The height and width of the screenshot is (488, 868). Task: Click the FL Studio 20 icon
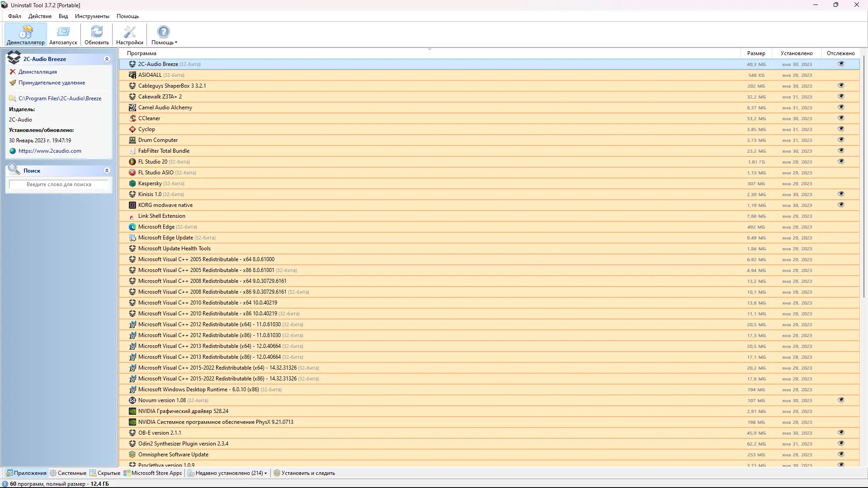132,162
